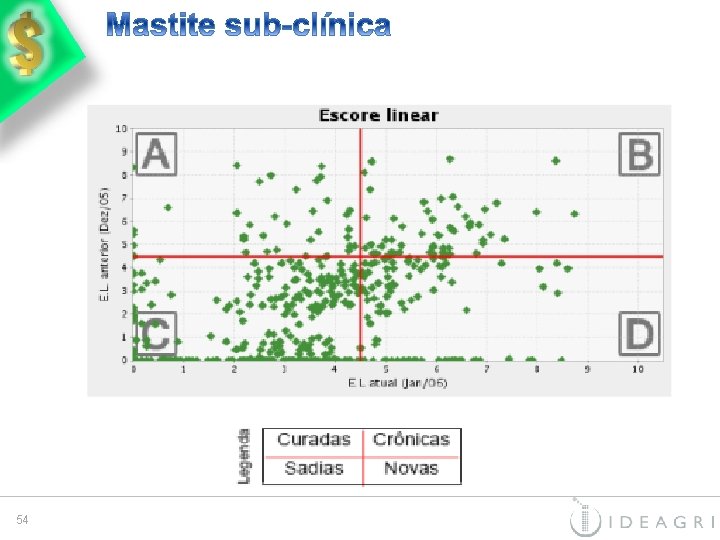Click the Escore linear chart title
Image resolution: width=720 pixels, height=540 pixels.
coord(378,115)
